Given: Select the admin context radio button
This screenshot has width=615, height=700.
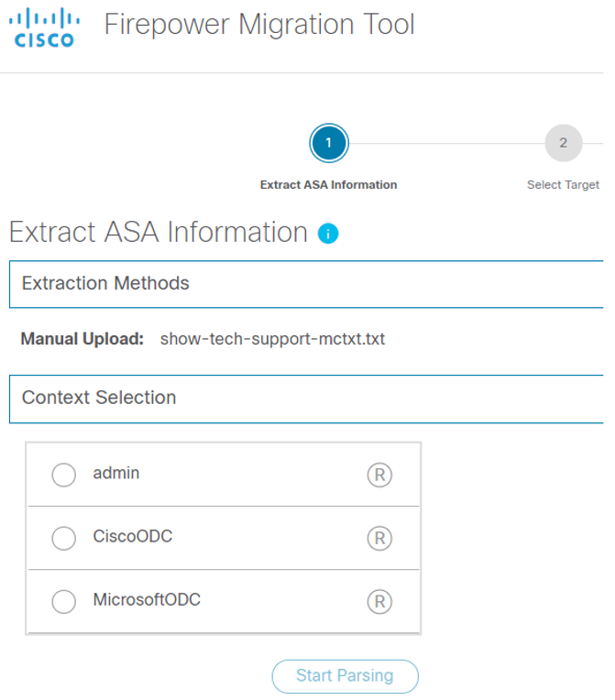Looking at the screenshot, I should click(63, 475).
